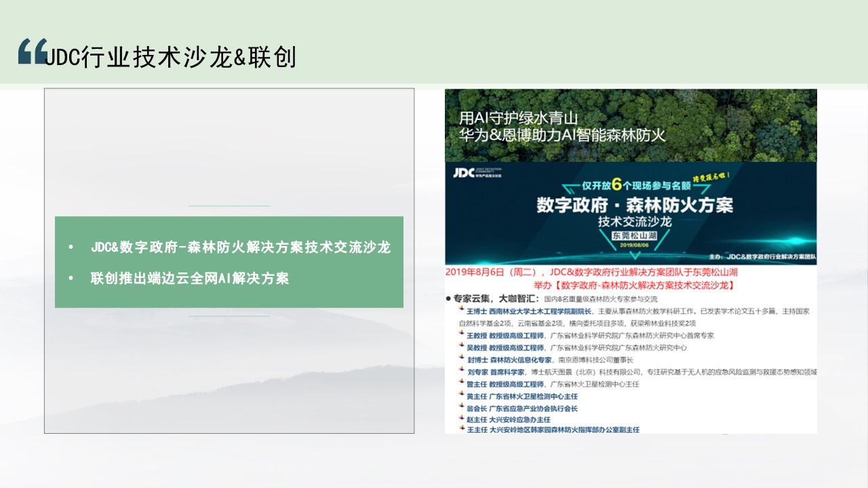Click the entry "曾主任 教授级高级工程师"
868x488 pixels.
pyautogui.click(x=505, y=384)
